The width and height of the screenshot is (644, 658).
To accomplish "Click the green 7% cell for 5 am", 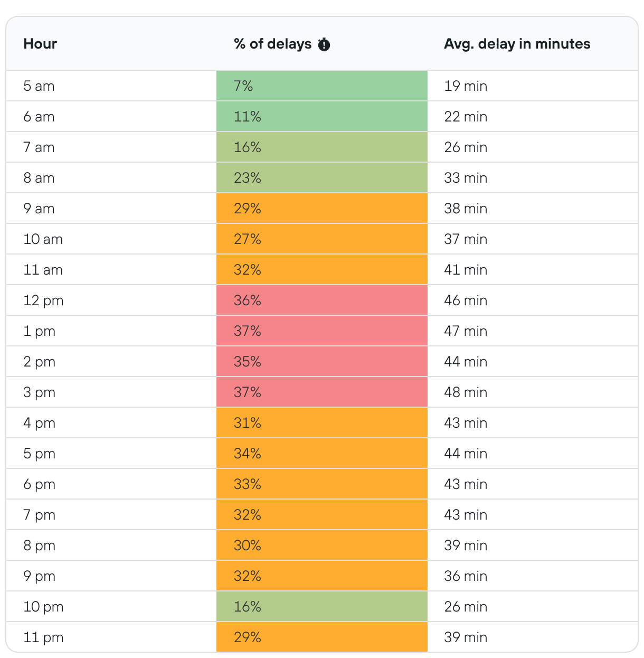I will (x=321, y=86).
